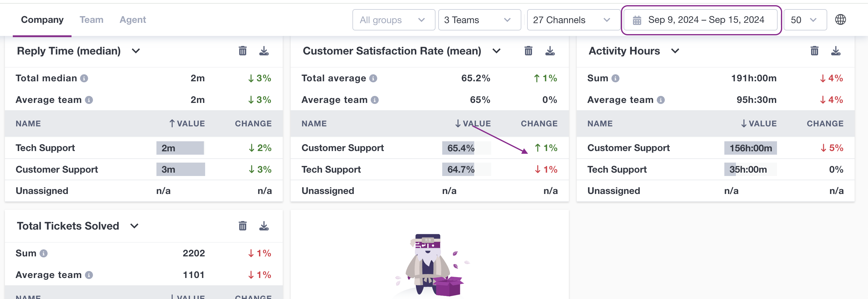Open the 3 Teams filter dropdown
Viewport: 868px width, 299px height.
479,20
